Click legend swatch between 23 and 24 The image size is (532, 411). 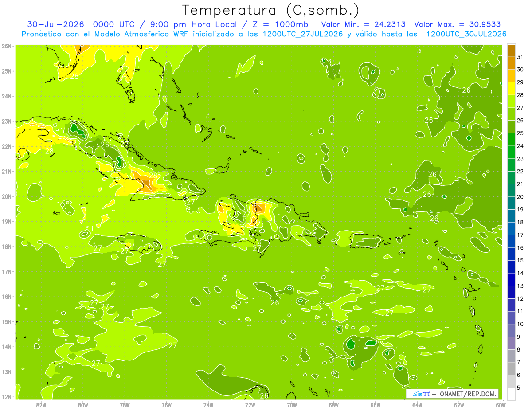[511, 152]
